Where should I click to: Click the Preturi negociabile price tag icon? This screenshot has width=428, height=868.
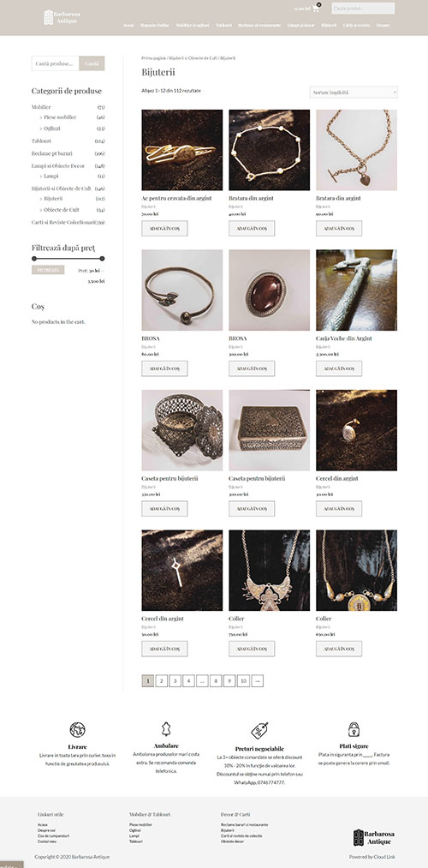pyautogui.click(x=259, y=730)
